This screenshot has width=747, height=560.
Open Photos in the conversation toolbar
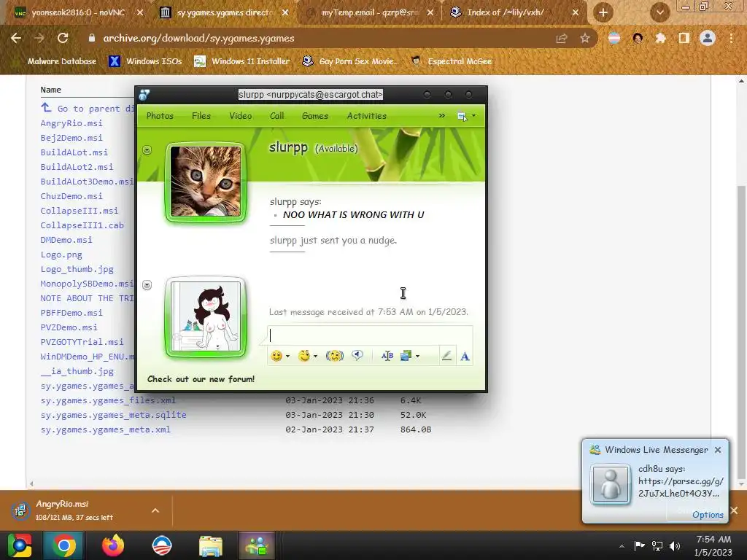click(x=160, y=116)
